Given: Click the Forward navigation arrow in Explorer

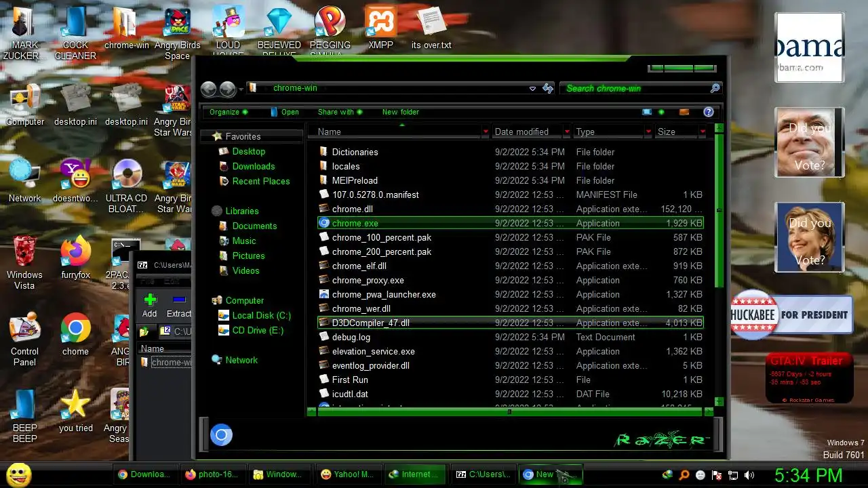Looking at the screenshot, I should (227, 89).
